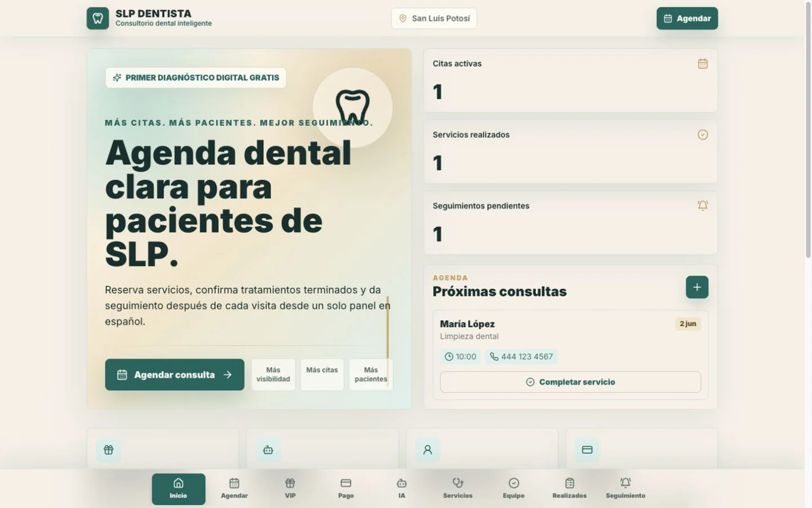Open Agendar tab in bottom navigation

pyautogui.click(x=234, y=489)
